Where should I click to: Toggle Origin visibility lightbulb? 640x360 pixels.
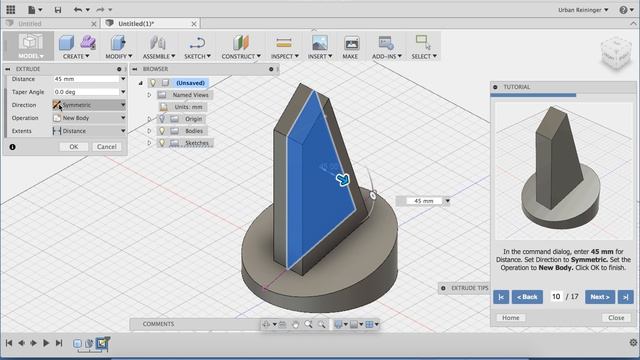(x=162, y=119)
